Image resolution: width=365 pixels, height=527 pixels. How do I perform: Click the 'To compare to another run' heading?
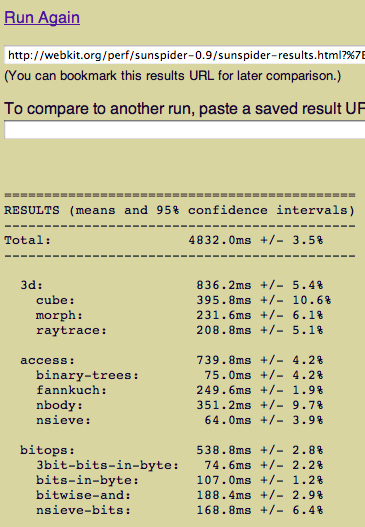click(x=185, y=109)
